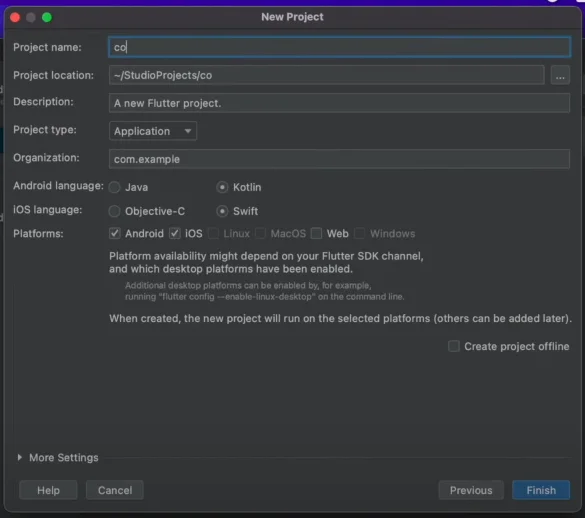Enable the Web platform checkbox
The width and height of the screenshot is (585, 518).
tap(316, 234)
